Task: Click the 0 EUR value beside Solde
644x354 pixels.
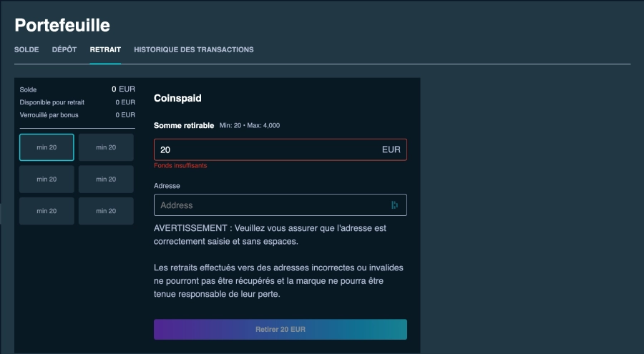Action: (x=123, y=89)
